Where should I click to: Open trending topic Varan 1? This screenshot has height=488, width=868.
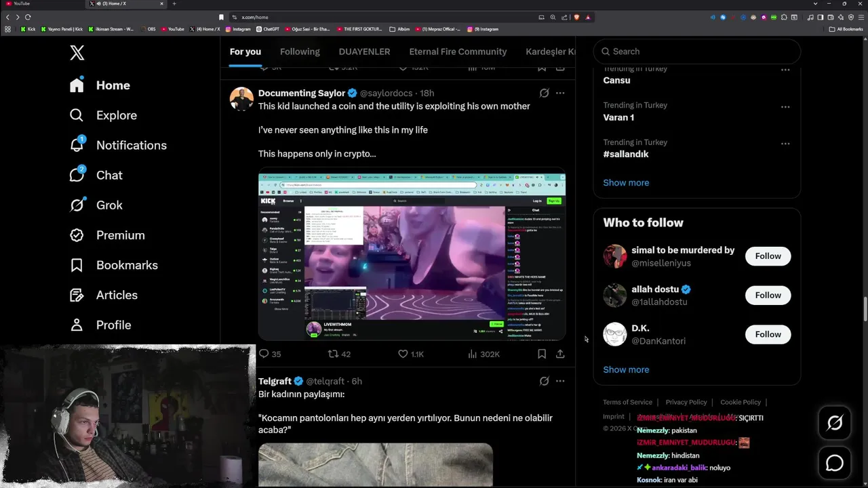618,117
